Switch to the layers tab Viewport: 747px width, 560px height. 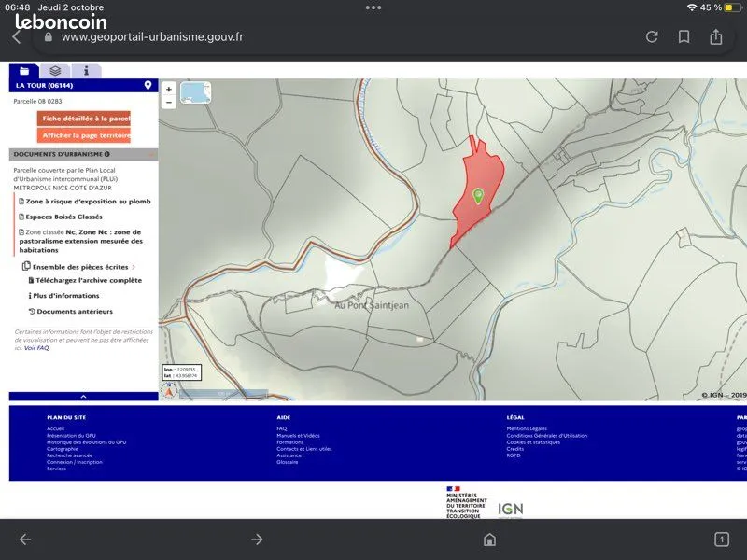[x=55, y=71]
